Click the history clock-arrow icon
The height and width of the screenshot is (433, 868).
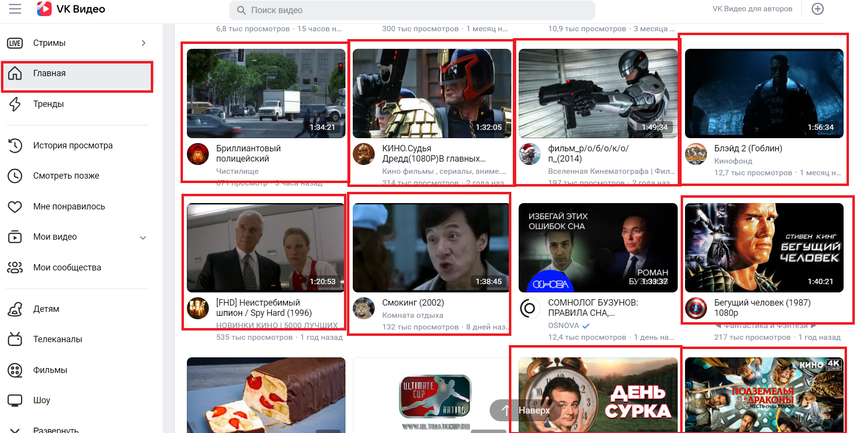click(15, 145)
